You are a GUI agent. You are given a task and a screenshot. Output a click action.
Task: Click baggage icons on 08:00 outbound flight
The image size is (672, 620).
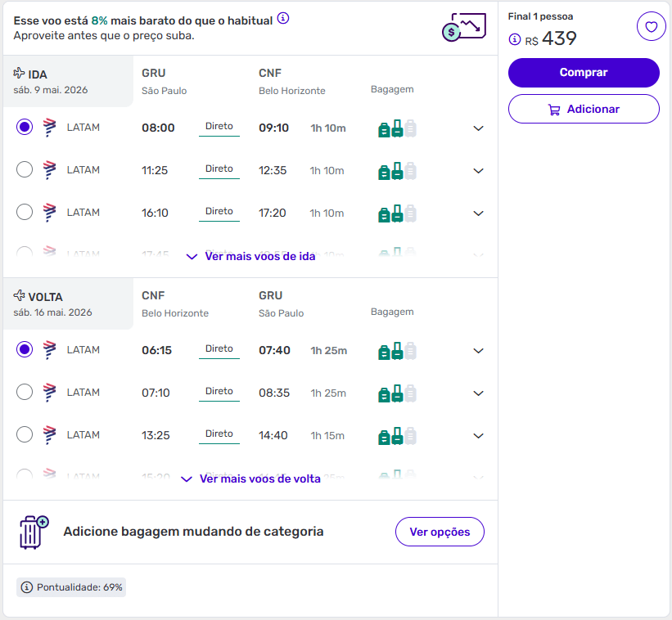397,128
